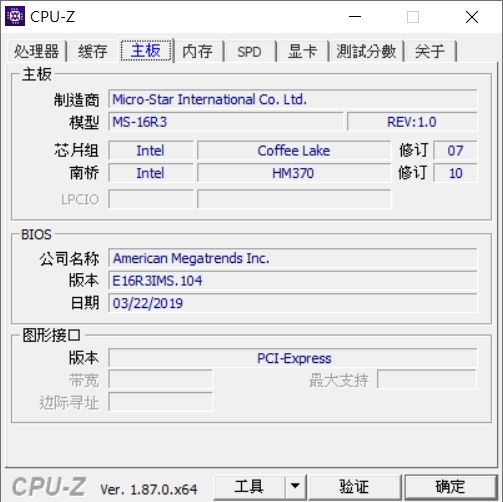Open the SPD tab
This screenshot has width=503, height=502.
(249, 51)
